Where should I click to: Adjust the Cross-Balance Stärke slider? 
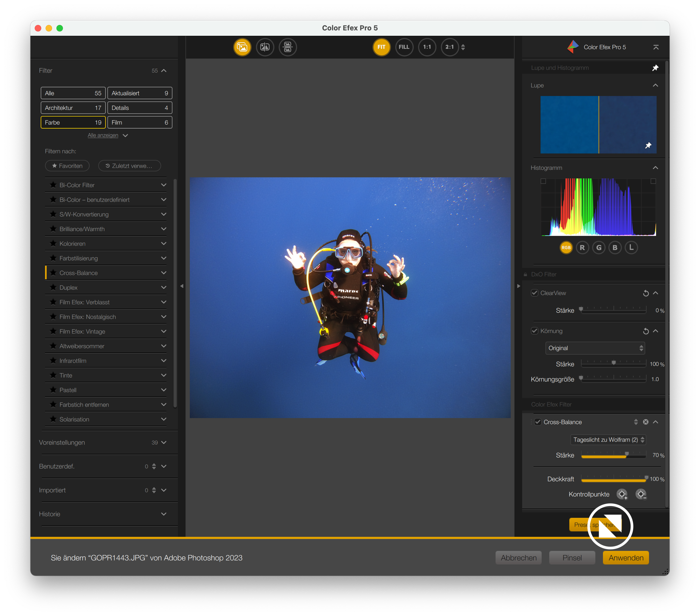626,455
